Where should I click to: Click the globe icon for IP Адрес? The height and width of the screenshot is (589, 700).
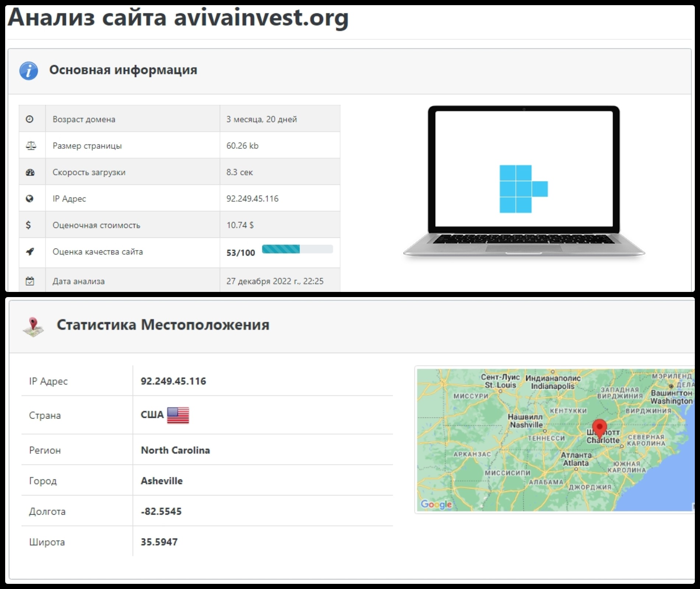(x=30, y=199)
